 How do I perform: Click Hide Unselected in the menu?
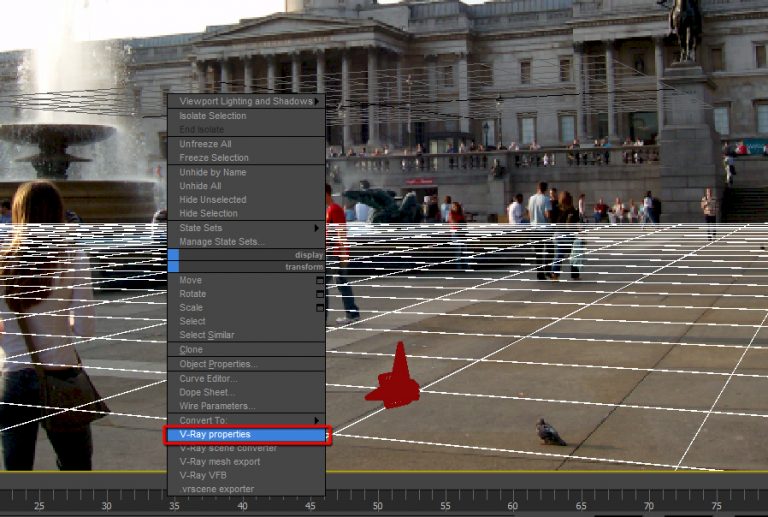coord(212,200)
